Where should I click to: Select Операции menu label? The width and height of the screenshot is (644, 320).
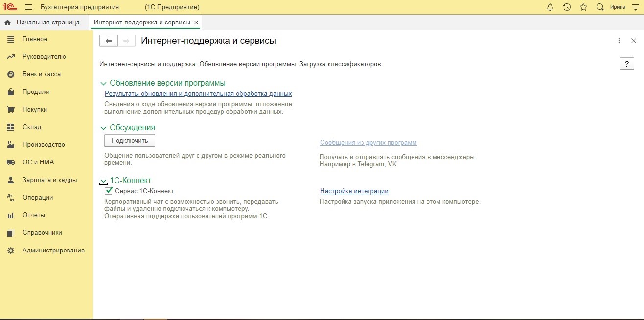pos(38,198)
